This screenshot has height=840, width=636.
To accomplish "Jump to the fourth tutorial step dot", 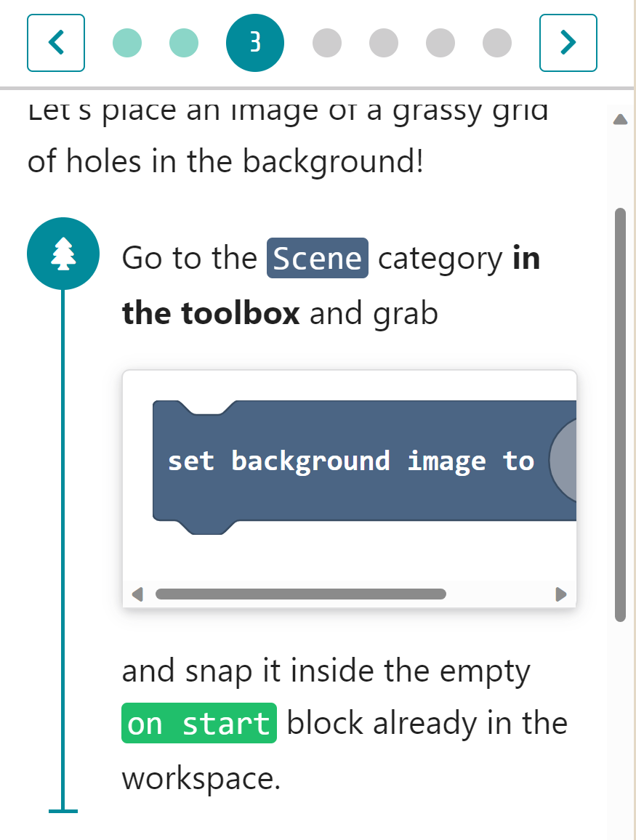I will click(x=327, y=42).
